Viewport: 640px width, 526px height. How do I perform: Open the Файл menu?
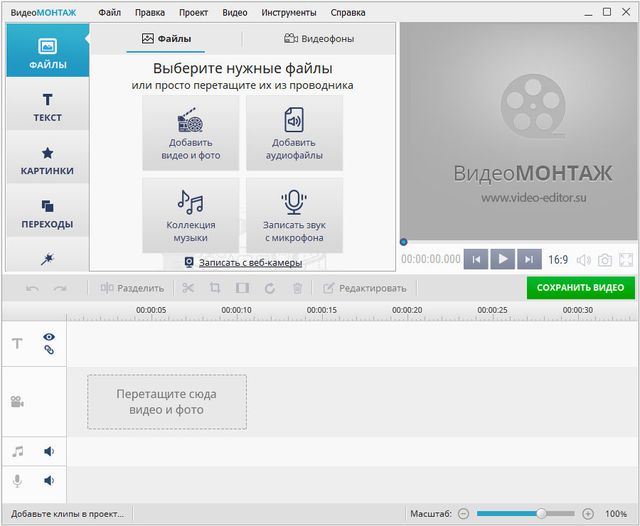[110, 13]
